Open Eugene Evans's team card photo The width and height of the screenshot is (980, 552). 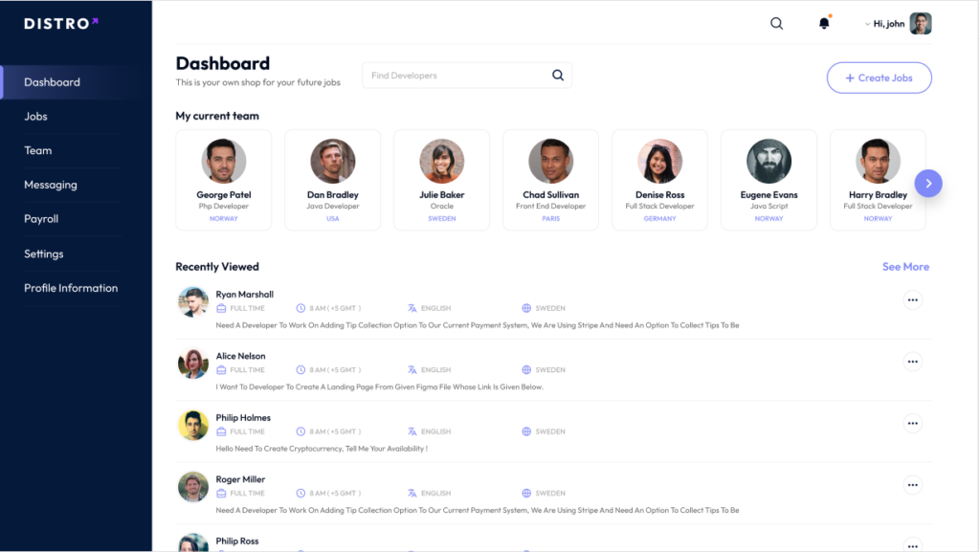click(768, 161)
